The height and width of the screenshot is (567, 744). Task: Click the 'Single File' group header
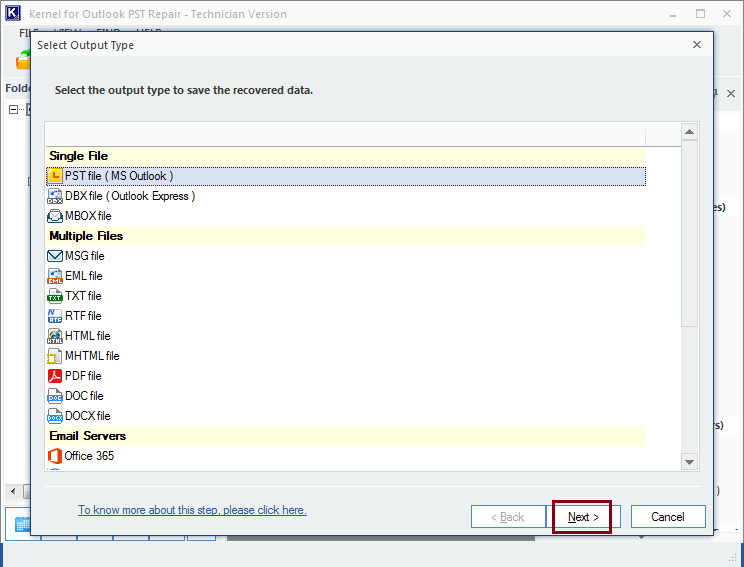(346, 156)
